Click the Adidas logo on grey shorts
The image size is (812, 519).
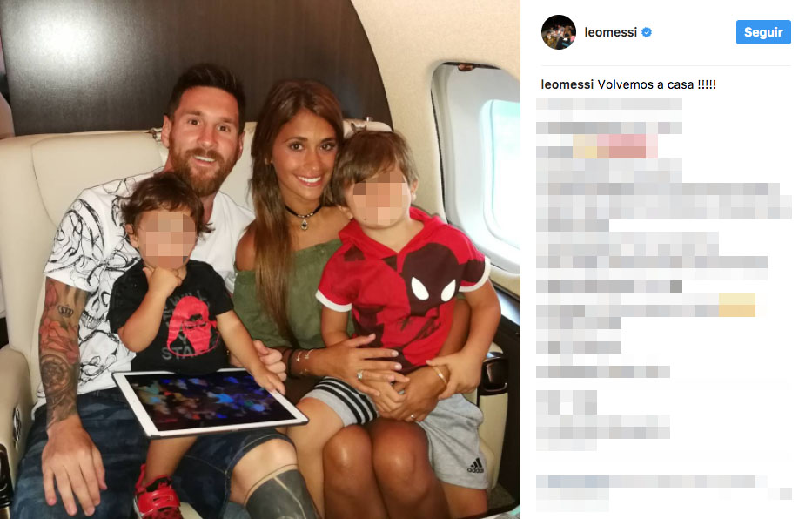click(x=475, y=466)
